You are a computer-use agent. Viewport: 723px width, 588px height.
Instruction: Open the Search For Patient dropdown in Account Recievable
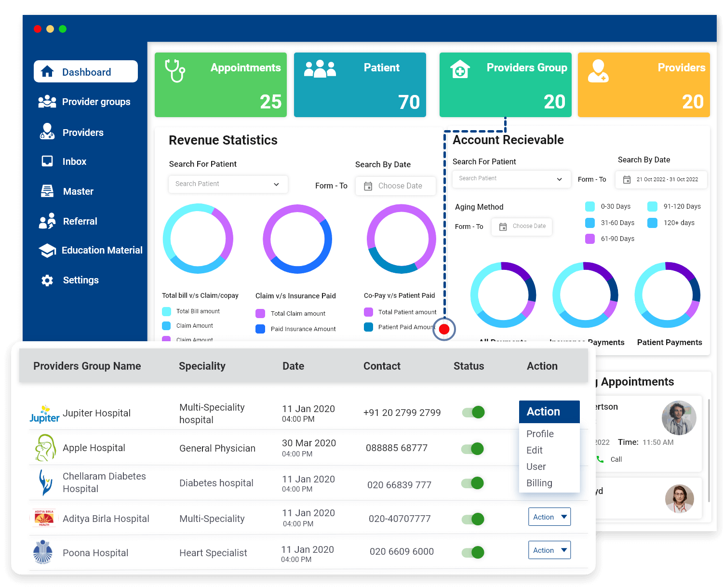point(510,179)
